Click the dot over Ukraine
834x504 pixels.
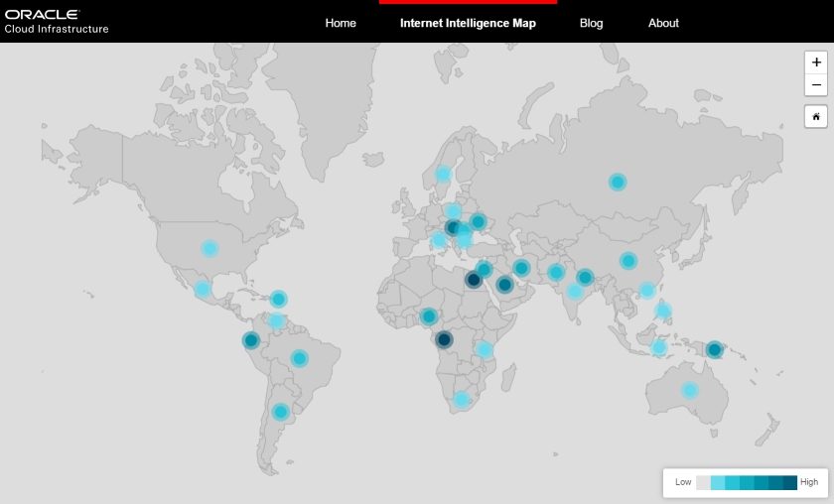[478, 221]
